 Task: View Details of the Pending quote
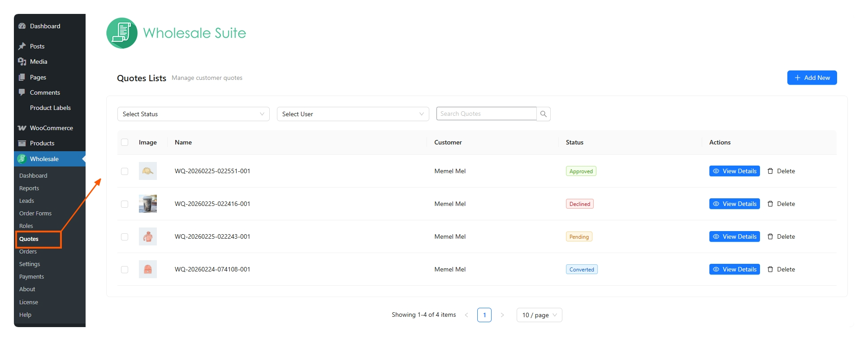[734, 236]
